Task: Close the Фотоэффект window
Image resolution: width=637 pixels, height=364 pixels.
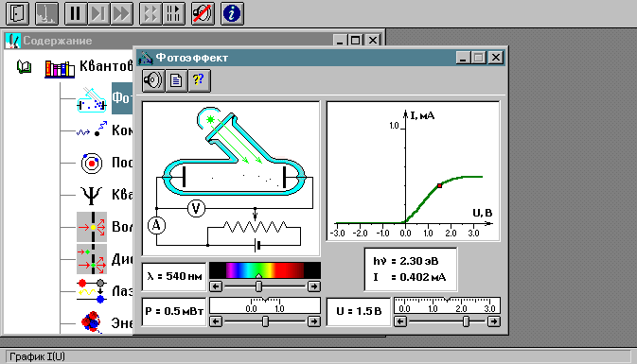Action: (x=496, y=58)
